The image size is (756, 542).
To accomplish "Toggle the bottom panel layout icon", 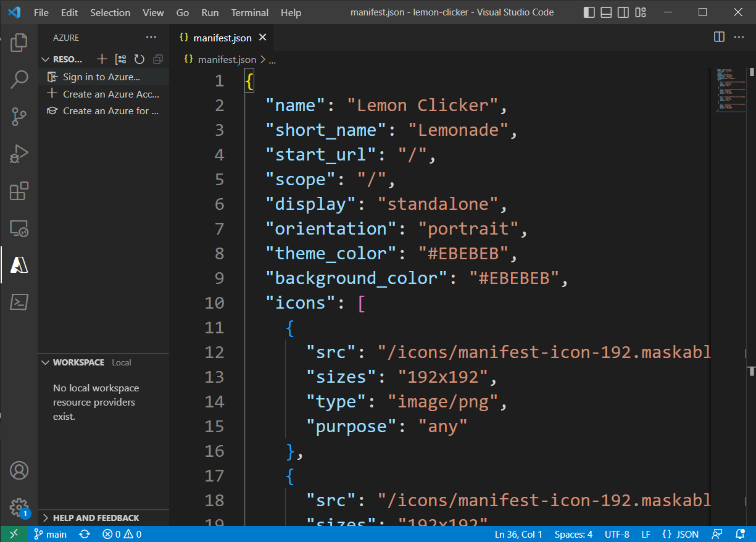I will 607,12.
